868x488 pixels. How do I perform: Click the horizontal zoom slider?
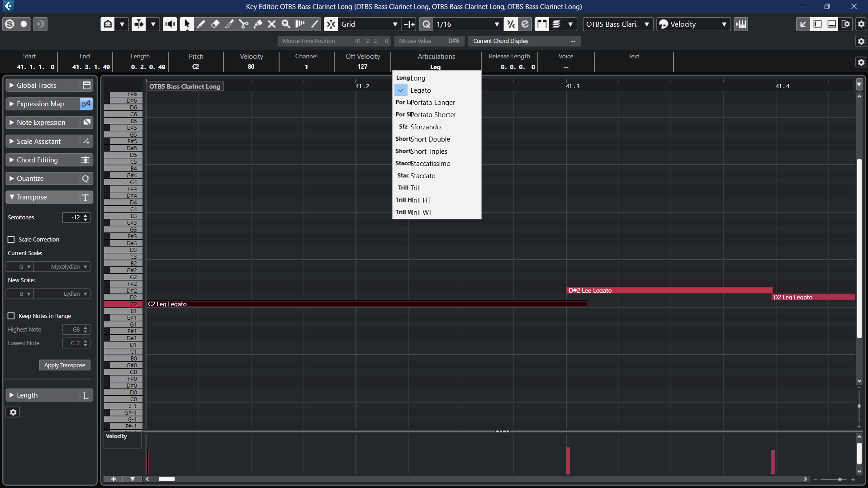[x=840, y=479]
